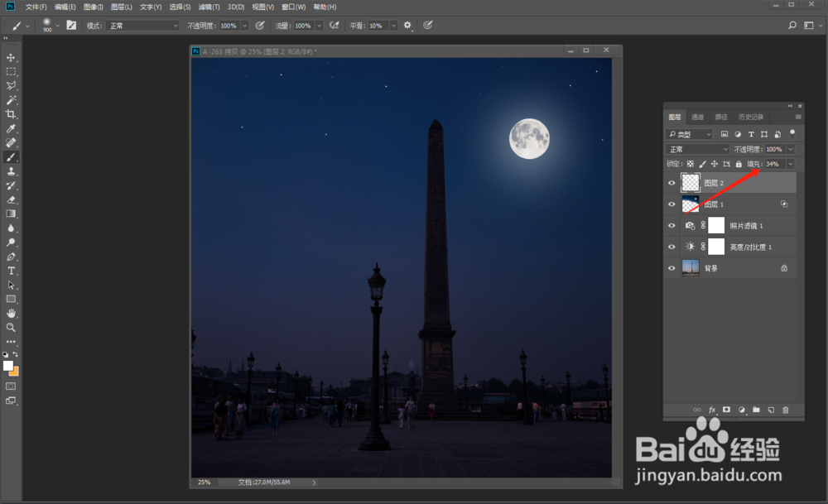Select the Rectangular Marquee tool
Screen dimensions: 828x504
[11, 72]
